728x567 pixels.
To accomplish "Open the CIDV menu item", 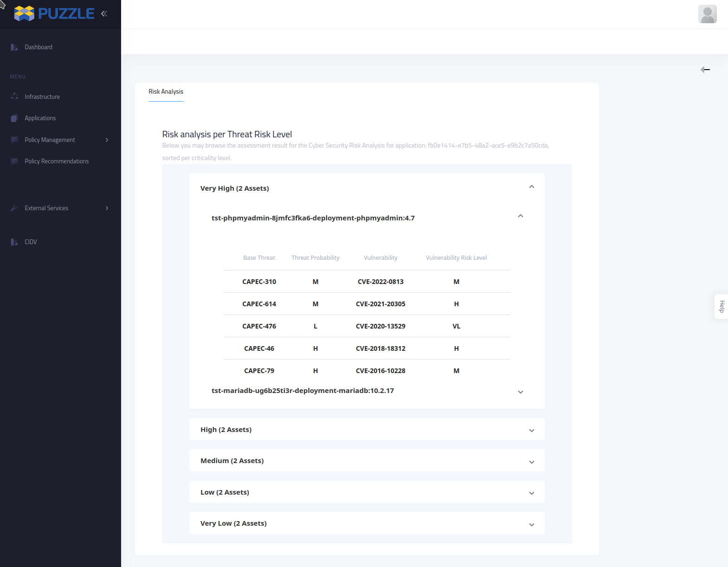I will [31, 242].
